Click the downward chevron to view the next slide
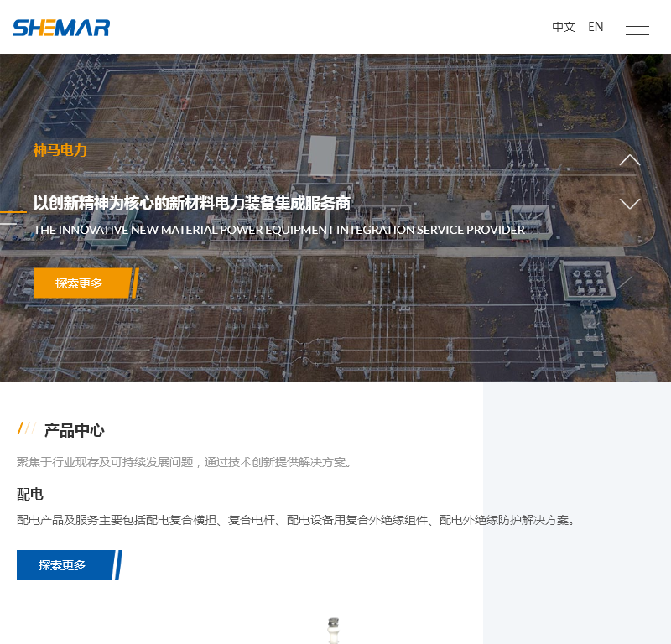The image size is (671, 644). (629, 203)
